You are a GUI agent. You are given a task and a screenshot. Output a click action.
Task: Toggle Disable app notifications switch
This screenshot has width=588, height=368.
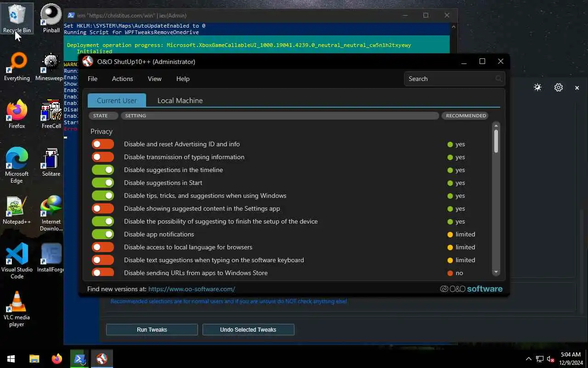tap(103, 234)
